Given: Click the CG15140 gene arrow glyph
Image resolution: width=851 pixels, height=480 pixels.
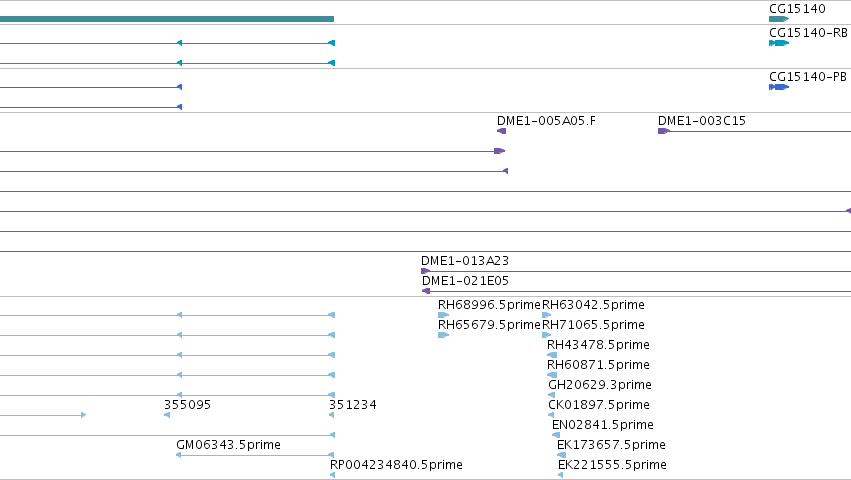Looking at the screenshot, I should (779, 19).
